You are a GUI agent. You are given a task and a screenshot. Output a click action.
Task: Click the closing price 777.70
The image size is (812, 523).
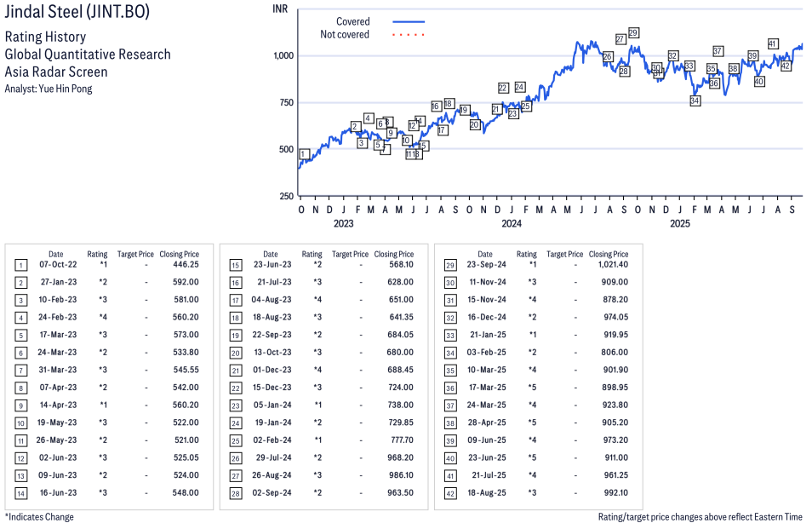(x=403, y=440)
